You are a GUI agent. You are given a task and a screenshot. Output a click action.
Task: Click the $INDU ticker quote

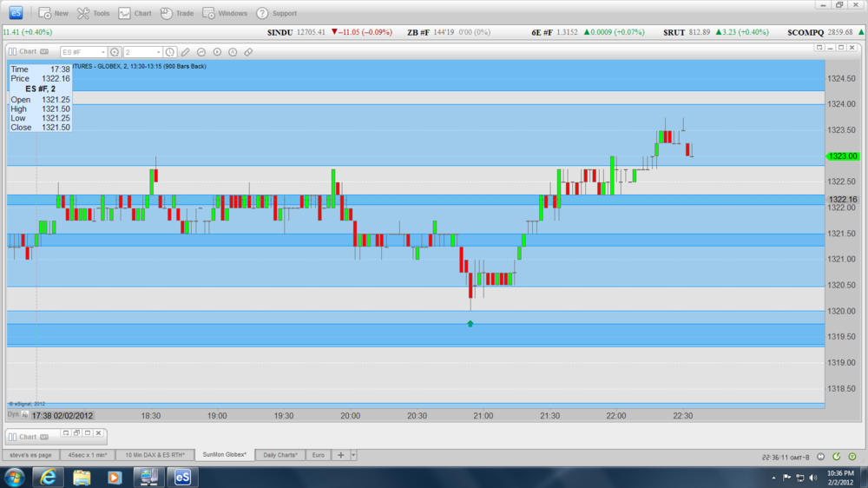tap(329, 32)
